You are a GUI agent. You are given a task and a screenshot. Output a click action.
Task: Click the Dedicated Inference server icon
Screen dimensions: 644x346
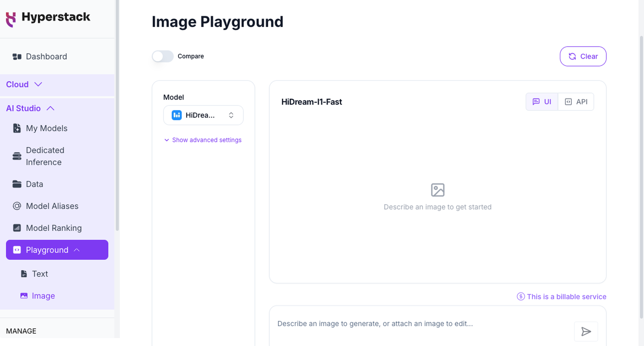click(17, 156)
